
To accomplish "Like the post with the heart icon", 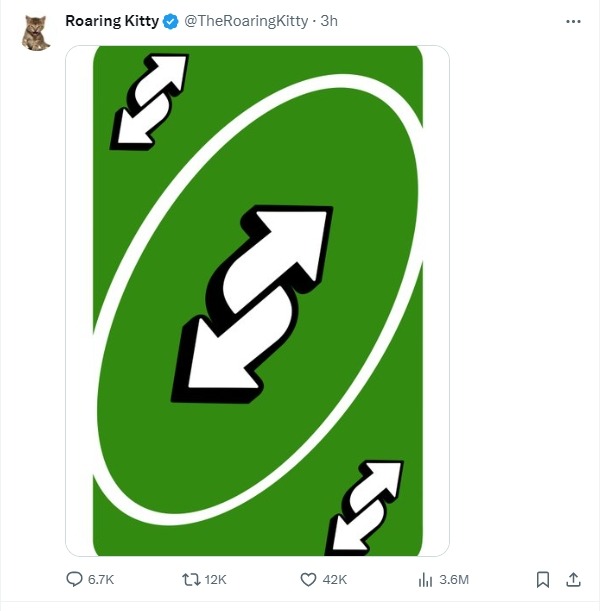I will point(309,580).
